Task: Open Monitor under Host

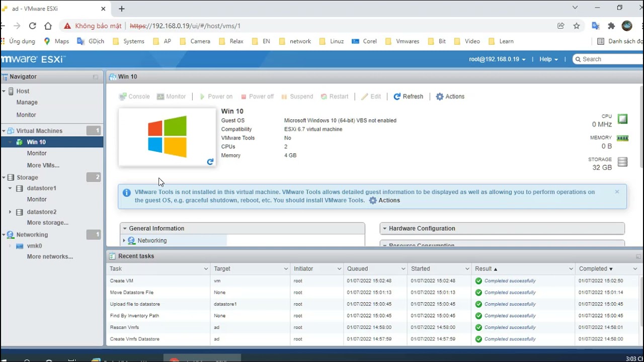Action: tap(26, 115)
